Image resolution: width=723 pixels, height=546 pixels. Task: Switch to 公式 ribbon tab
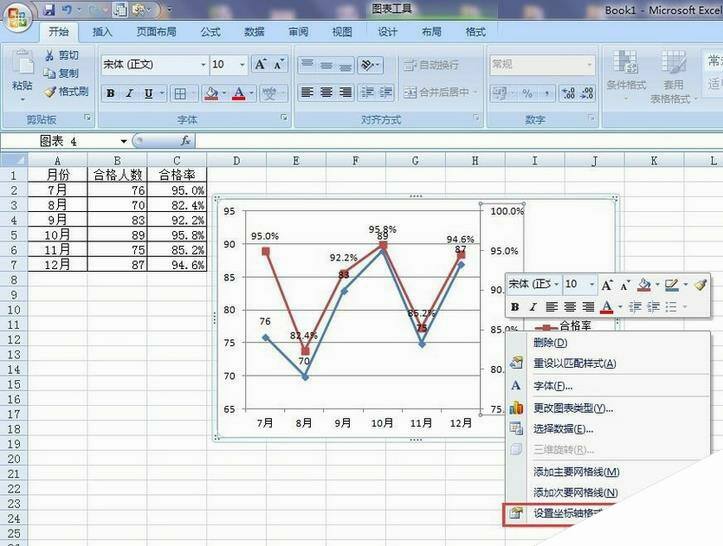tap(210, 32)
